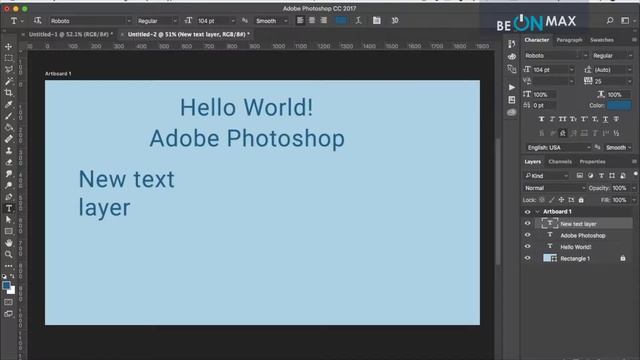
Task: Hide the Rectangle 1 layer
Action: pos(527,258)
